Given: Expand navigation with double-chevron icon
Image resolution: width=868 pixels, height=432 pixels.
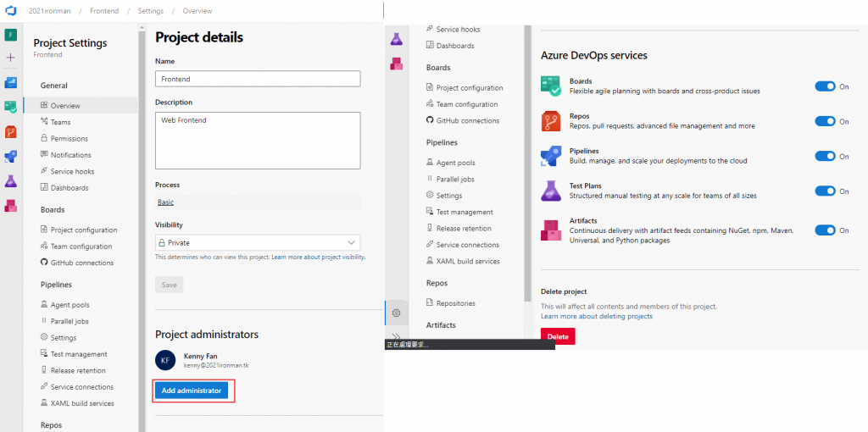Looking at the screenshot, I should click(397, 335).
